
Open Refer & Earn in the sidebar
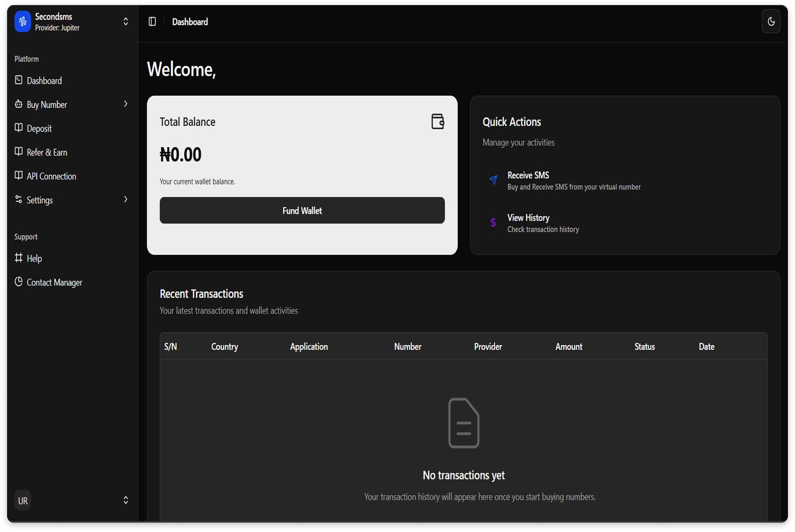[x=47, y=152]
